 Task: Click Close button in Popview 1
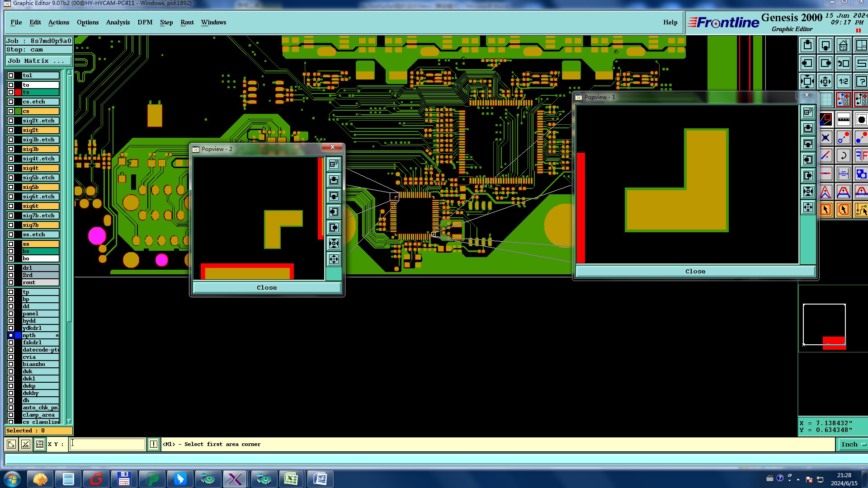pyautogui.click(x=695, y=272)
